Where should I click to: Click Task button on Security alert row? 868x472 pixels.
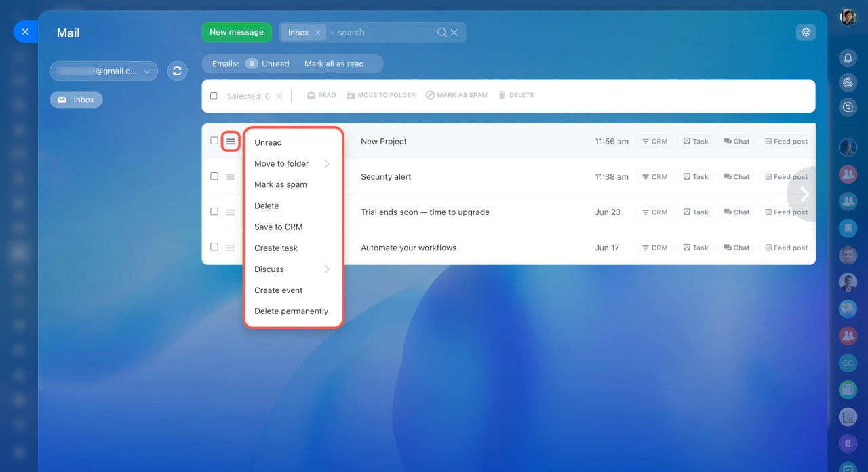coord(696,177)
